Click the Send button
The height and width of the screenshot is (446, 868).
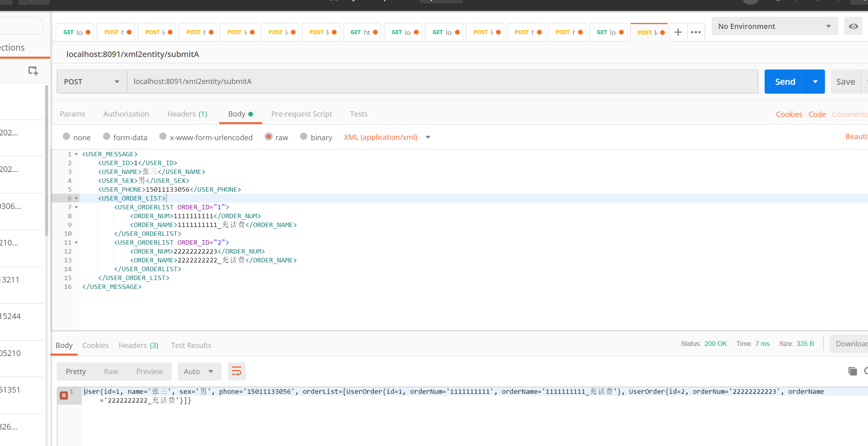784,81
